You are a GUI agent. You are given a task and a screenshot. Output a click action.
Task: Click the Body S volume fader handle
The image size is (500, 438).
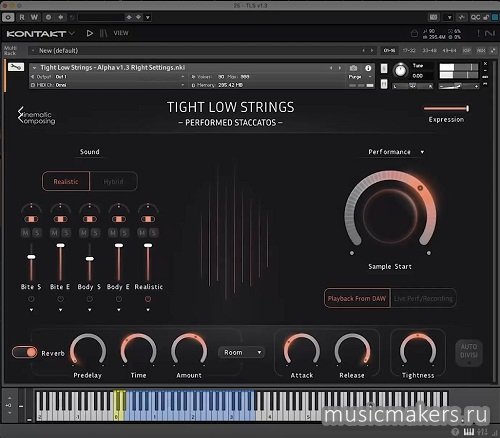[x=89, y=259]
